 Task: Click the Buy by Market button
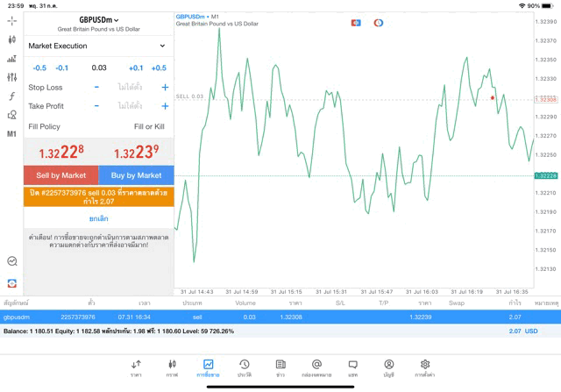136,175
